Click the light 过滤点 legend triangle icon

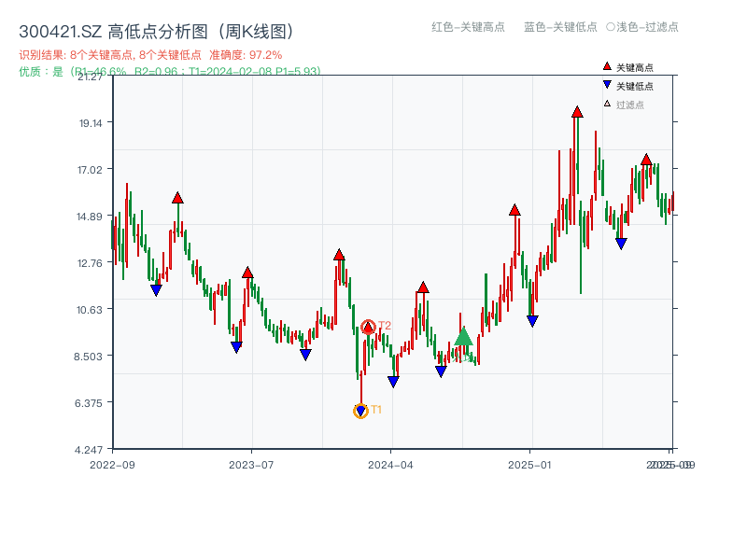click(605, 105)
